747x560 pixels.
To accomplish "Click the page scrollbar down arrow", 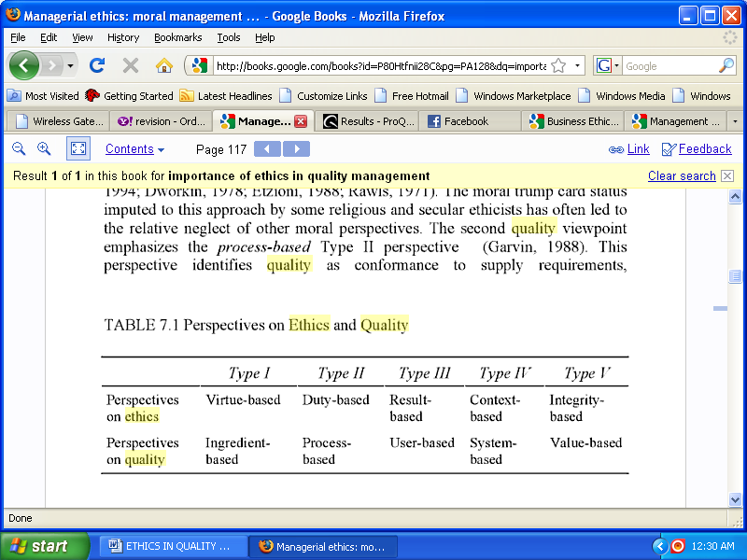I will click(735, 499).
